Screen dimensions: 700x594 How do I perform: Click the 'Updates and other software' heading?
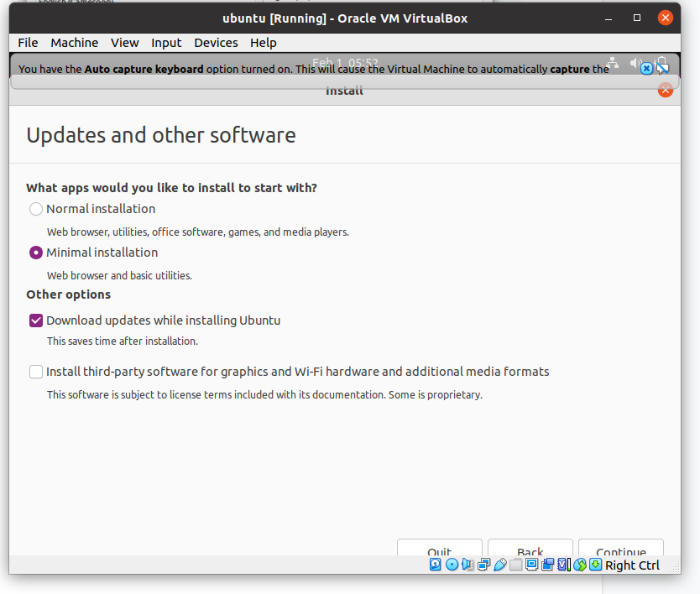tap(160, 135)
